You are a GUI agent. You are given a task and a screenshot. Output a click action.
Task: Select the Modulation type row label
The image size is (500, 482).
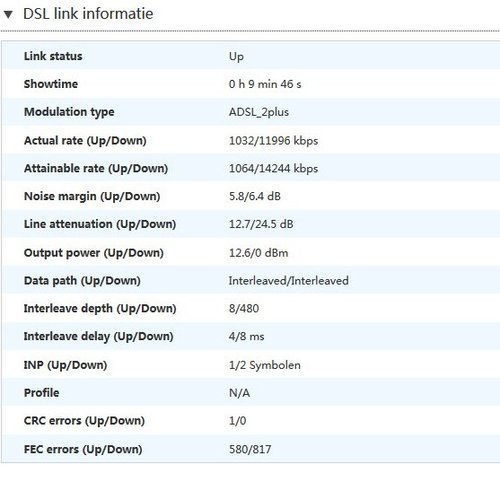click(69, 112)
